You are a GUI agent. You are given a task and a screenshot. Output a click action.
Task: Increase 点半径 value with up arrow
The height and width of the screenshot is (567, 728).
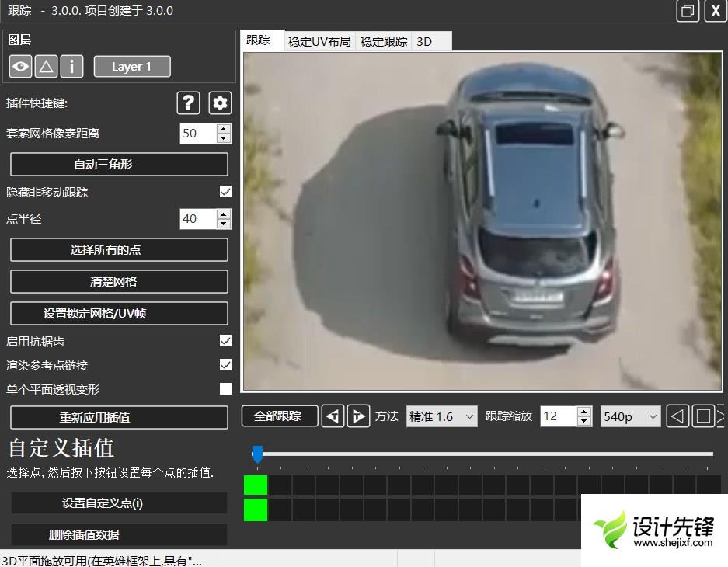click(224, 214)
